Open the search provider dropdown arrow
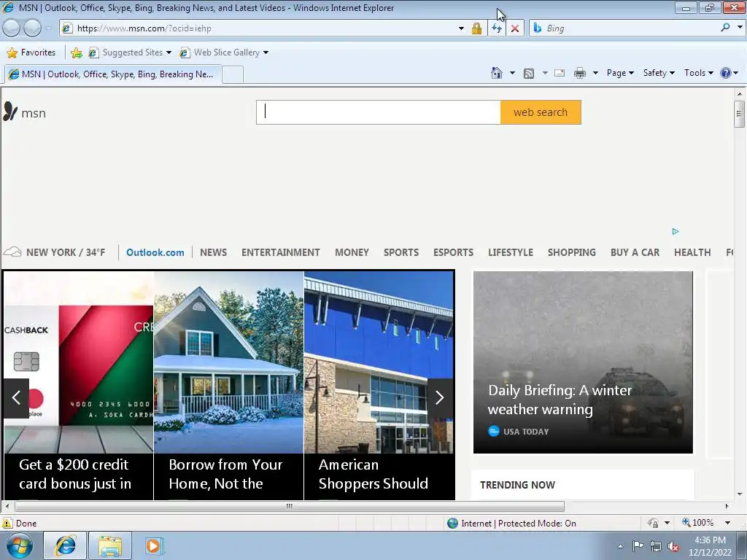This screenshot has height=560, width=747. click(740, 28)
